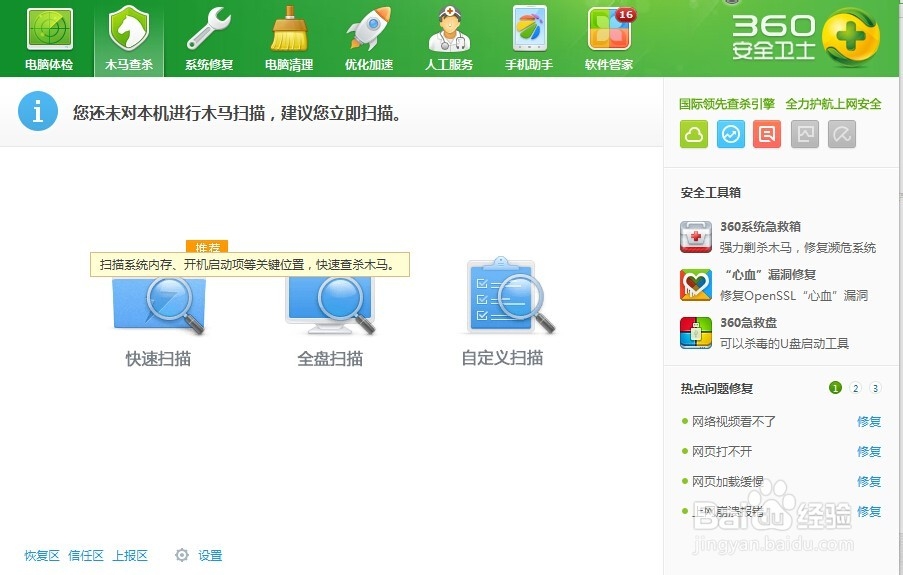Click the 360系统急救箱 title text
Image resolution: width=903 pixels, height=575 pixels.
point(760,226)
